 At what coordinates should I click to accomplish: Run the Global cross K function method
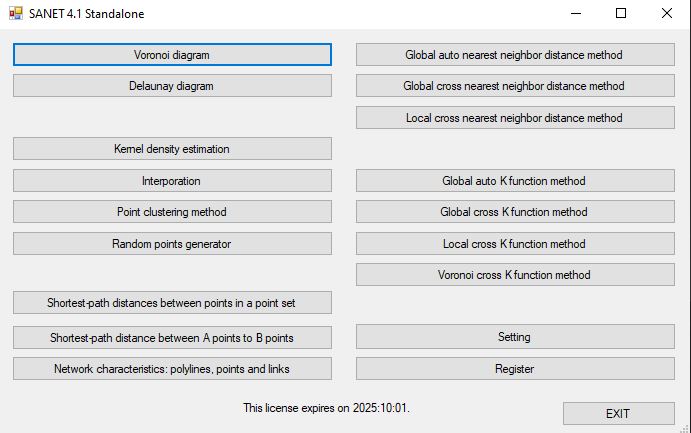[x=515, y=211]
